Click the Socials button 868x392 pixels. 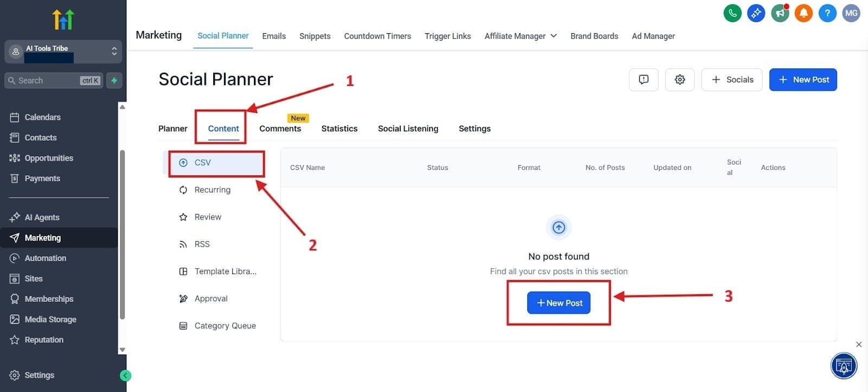[732, 79]
